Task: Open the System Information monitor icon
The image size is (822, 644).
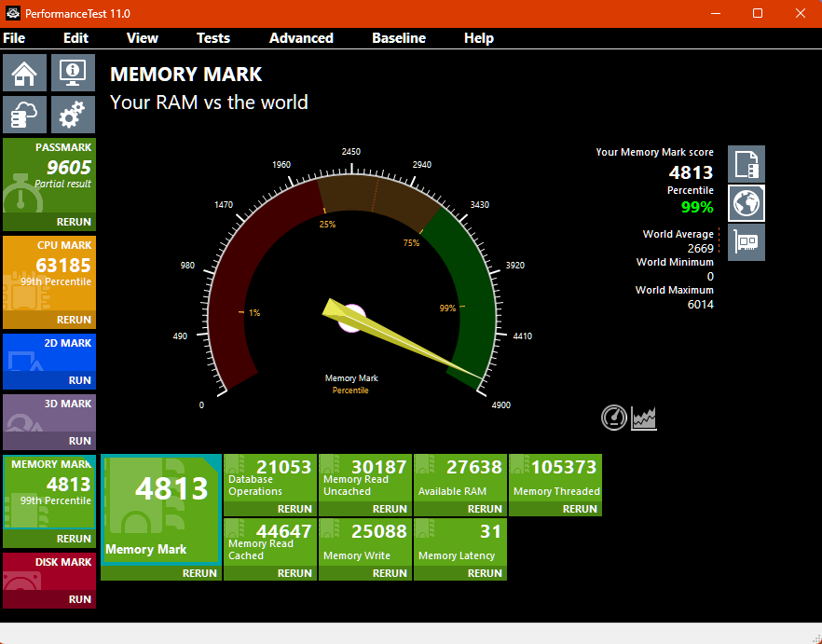Action: 73,73
